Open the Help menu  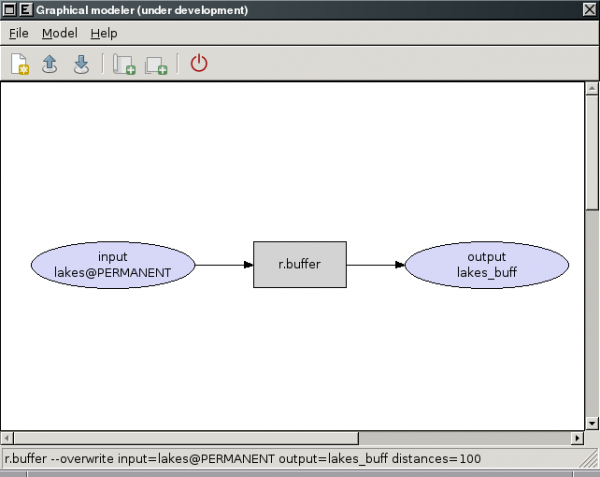click(x=104, y=33)
